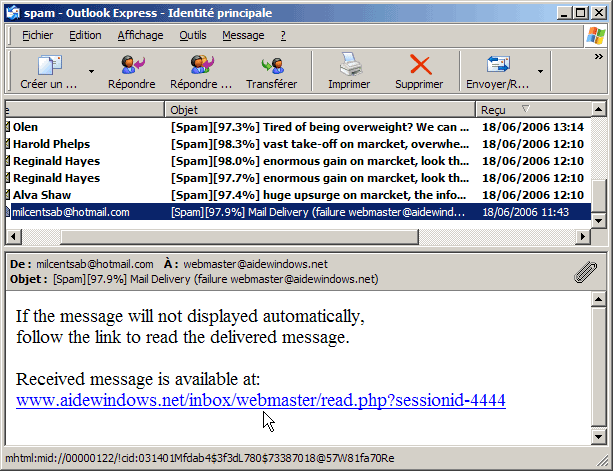
Task: Sort messages by the Objet column header
Action: (x=320, y=108)
